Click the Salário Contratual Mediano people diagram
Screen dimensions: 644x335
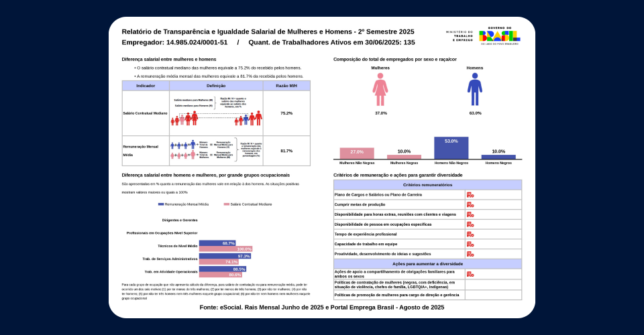point(216,113)
